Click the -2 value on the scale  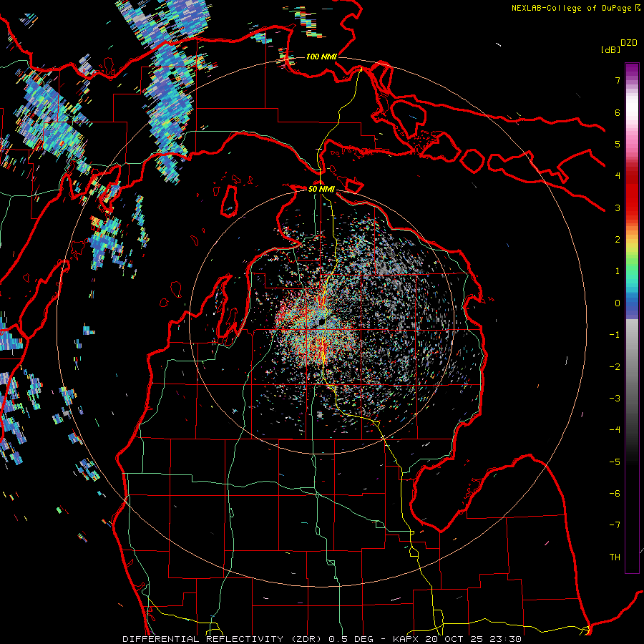coord(615,367)
